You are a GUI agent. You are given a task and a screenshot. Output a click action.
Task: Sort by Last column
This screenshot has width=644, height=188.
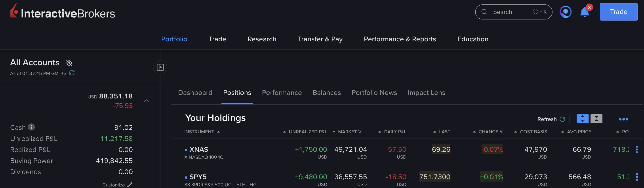coord(442,132)
